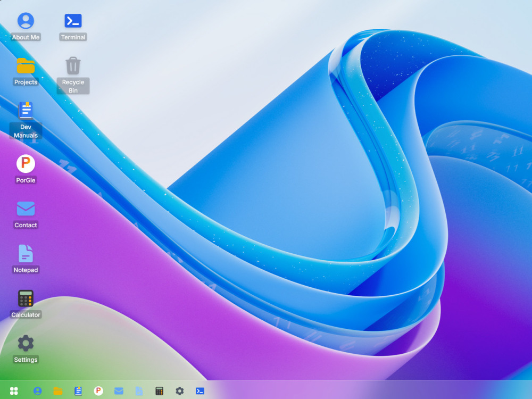Click the settings gear taskbar icon
The width and height of the screenshot is (532, 399).
(x=179, y=391)
